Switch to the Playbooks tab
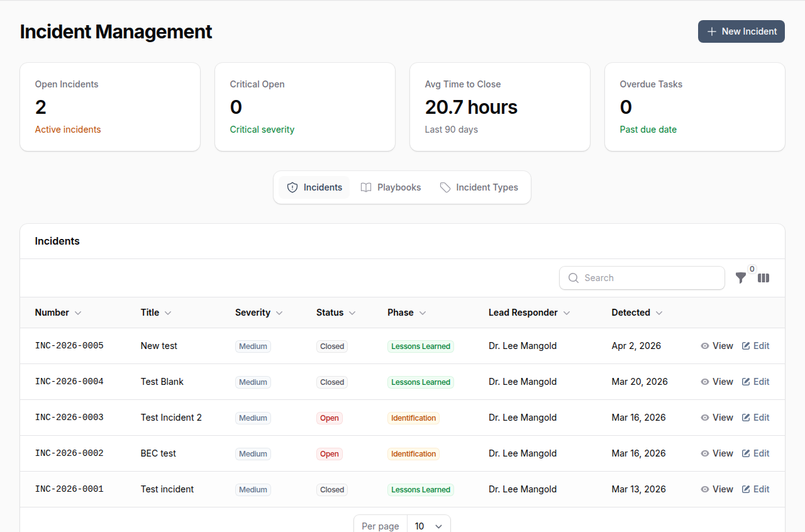 tap(391, 187)
